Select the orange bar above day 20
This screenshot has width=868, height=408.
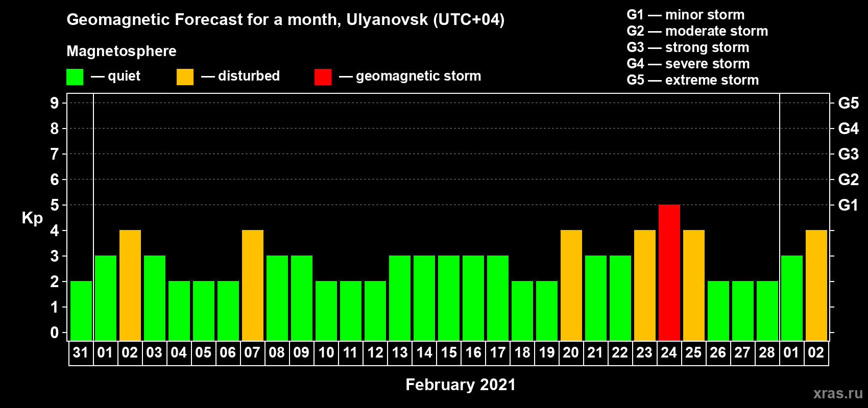[571, 285]
